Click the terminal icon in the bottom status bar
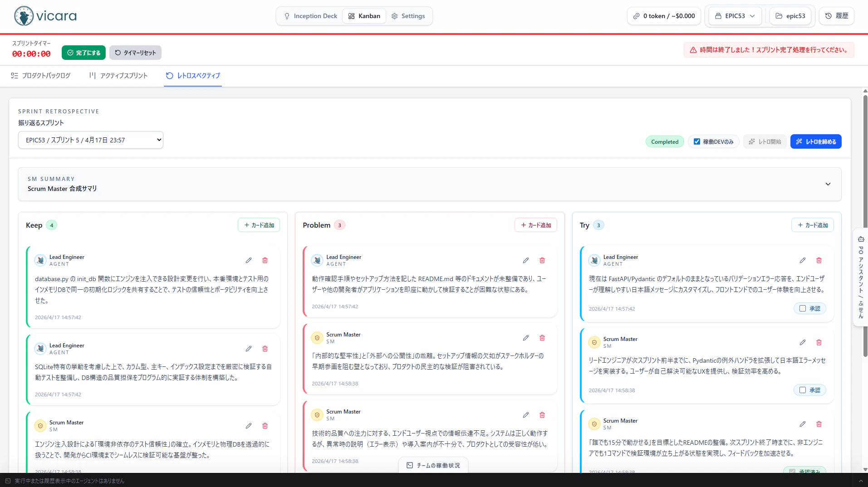868x487 pixels. pos(8,481)
